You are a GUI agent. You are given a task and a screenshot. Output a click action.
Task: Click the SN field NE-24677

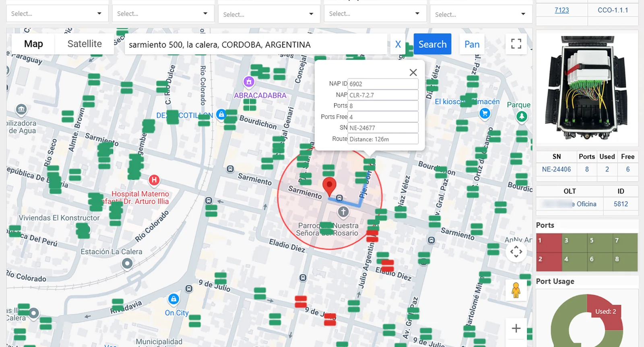pyautogui.click(x=383, y=128)
